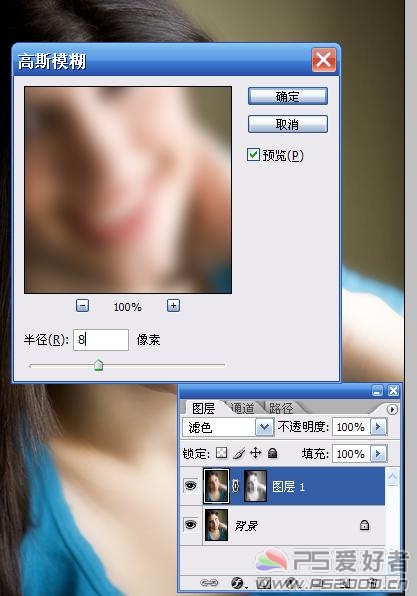Select the 背景 layer thumbnail
The image size is (417, 596).
[216, 525]
